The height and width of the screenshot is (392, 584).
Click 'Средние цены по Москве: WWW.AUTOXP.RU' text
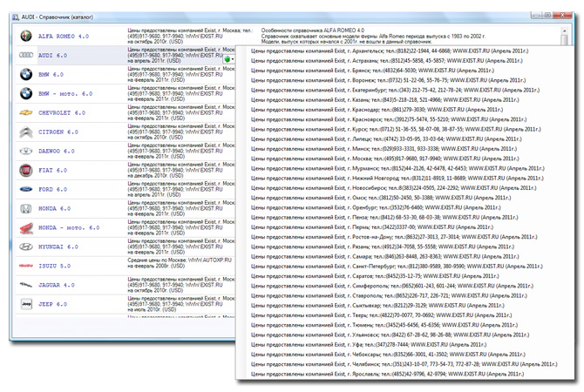tap(180, 260)
